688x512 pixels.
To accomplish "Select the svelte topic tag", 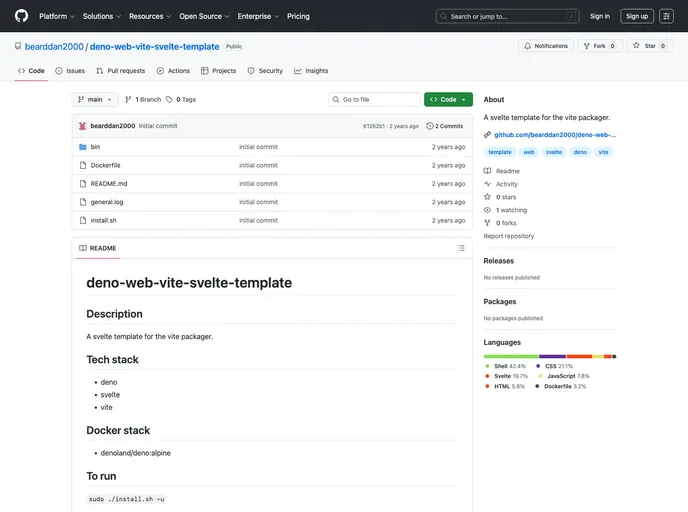I will click(x=554, y=152).
